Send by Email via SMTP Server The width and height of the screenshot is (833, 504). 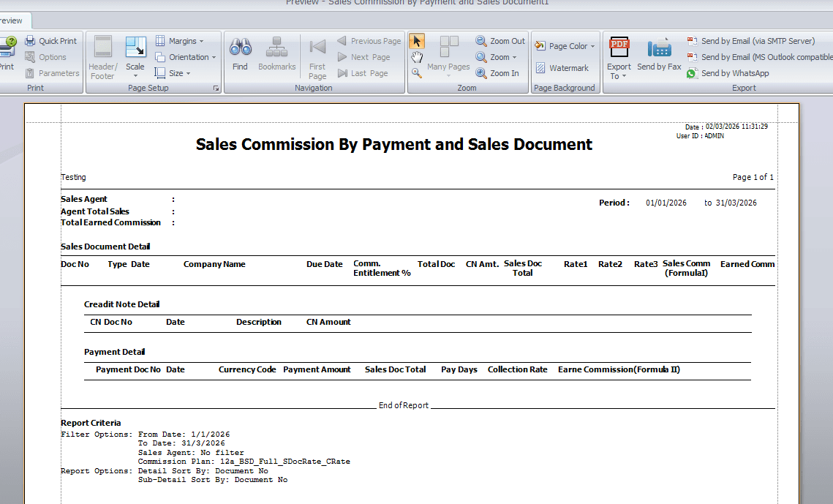tap(751, 41)
